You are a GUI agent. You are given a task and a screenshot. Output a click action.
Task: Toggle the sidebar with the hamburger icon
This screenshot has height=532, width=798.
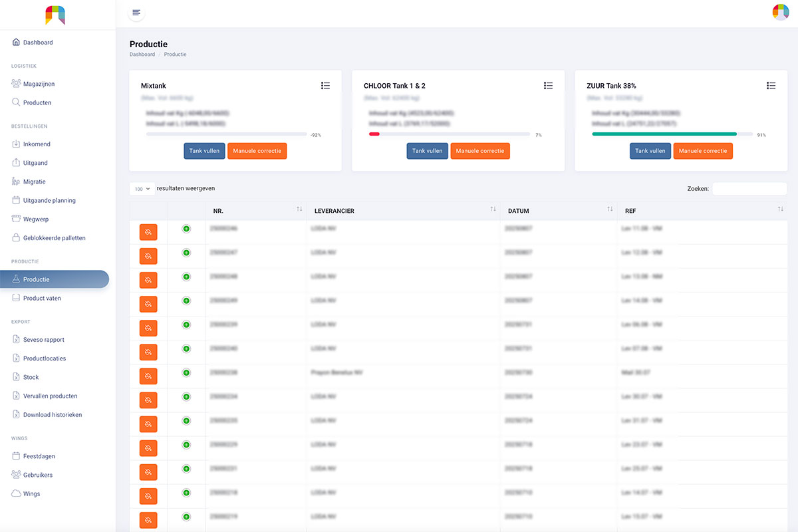(x=136, y=13)
